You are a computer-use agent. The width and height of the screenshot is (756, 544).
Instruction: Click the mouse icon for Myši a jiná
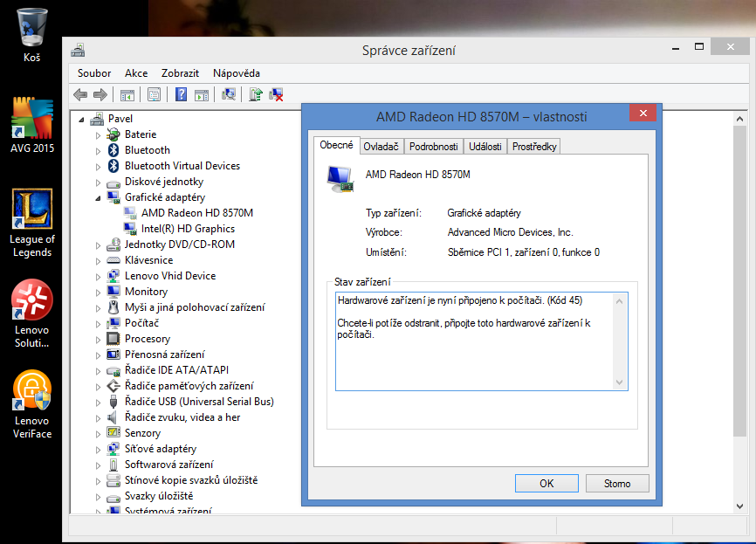(x=113, y=307)
